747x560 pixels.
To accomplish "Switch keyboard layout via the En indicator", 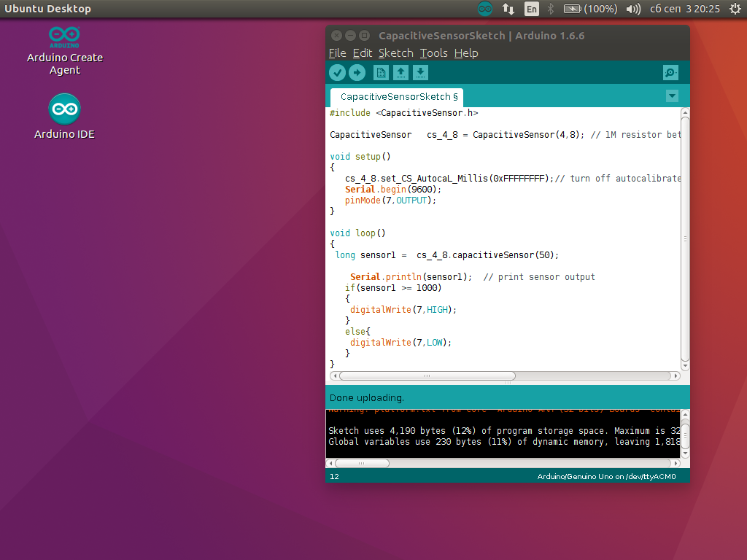I will (x=532, y=9).
